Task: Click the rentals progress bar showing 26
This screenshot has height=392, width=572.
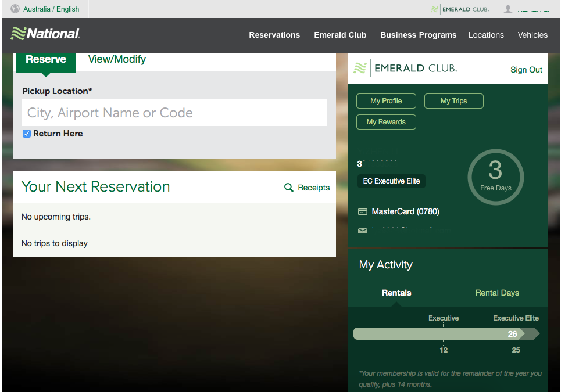Action: pos(446,334)
